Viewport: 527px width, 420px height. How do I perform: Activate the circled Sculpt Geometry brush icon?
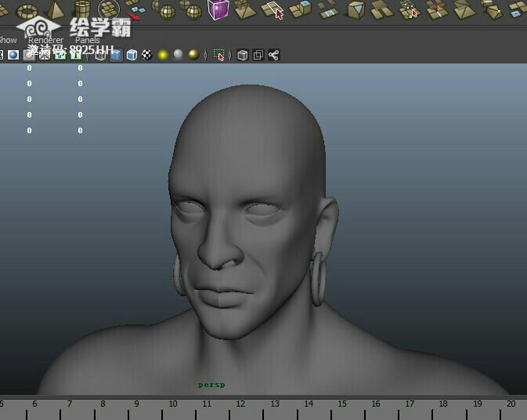coord(109,9)
